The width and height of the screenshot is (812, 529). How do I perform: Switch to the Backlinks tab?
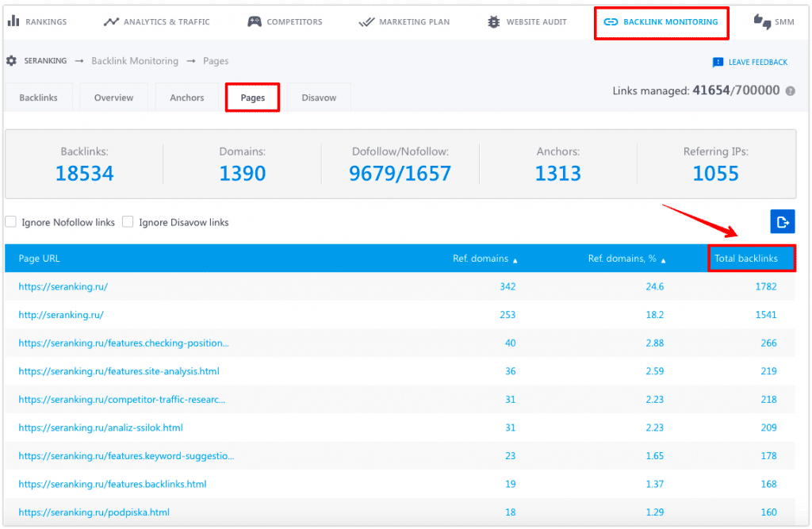(38, 98)
